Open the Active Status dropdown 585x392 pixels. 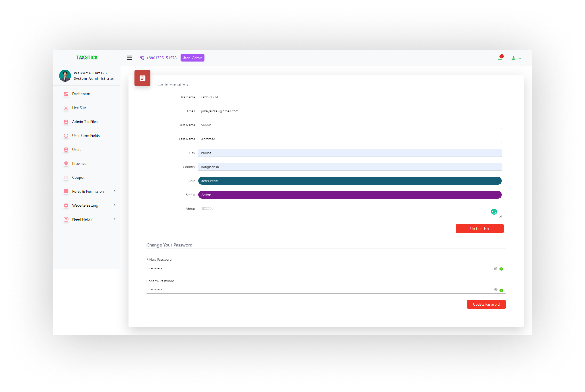350,195
